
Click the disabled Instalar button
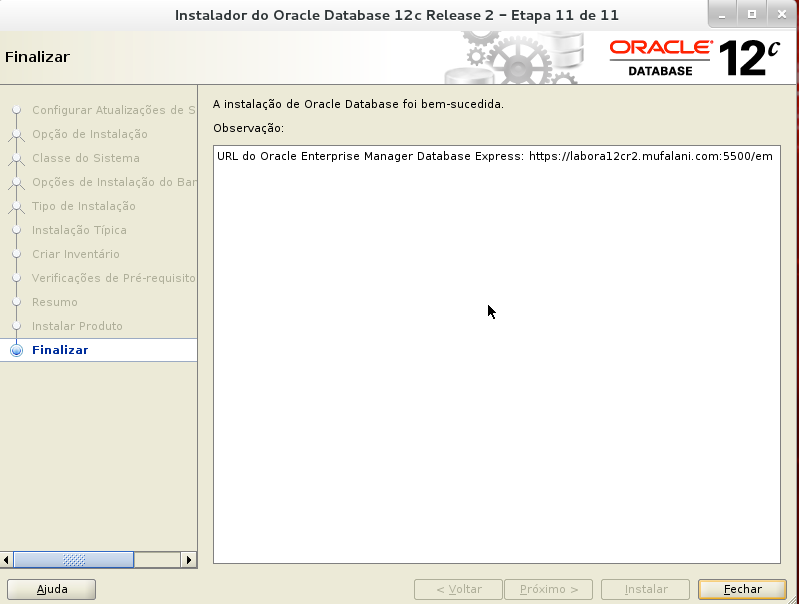(645, 589)
